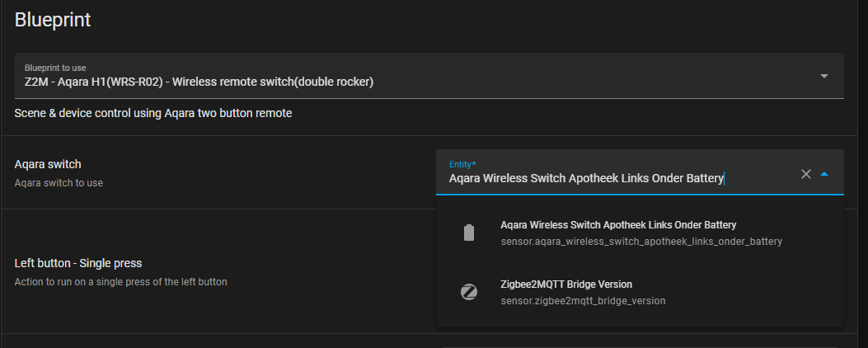Screen dimensions: 868x348
Task: Click the battery icon in the suggestion list
Action: pyautogui.click(x=469, y=233)
